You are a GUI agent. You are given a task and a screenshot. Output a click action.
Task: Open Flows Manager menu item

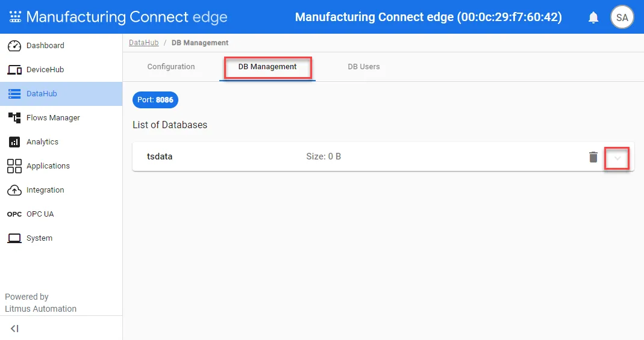61,118
